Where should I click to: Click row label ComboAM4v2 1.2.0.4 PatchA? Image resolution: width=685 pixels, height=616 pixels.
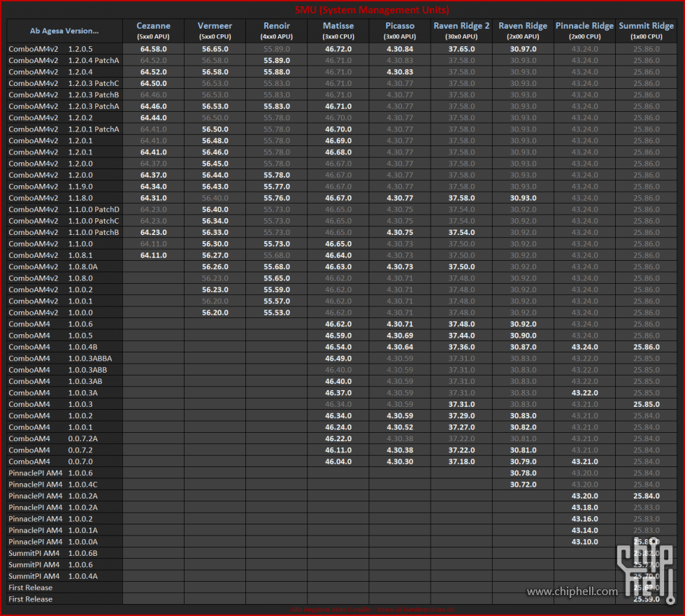coord(64,60)
